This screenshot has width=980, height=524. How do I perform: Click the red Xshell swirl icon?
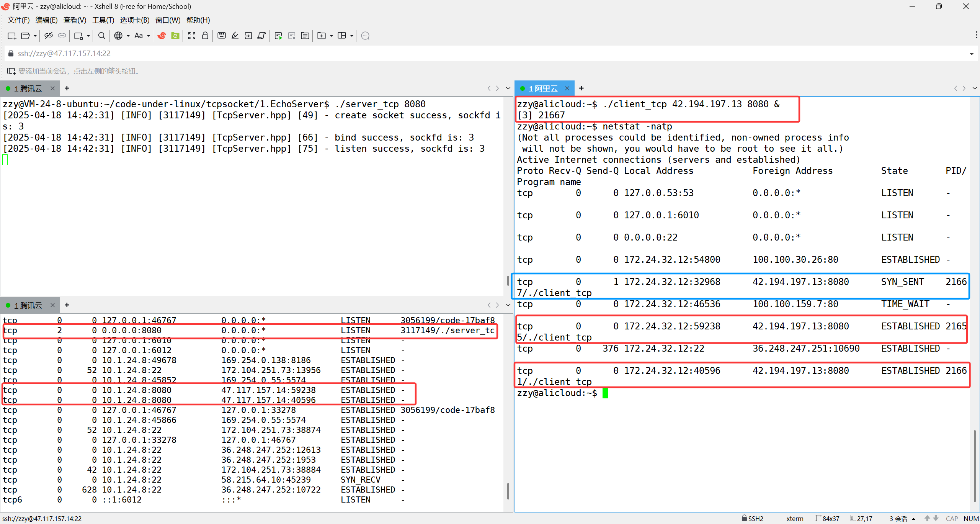point(162,36)
